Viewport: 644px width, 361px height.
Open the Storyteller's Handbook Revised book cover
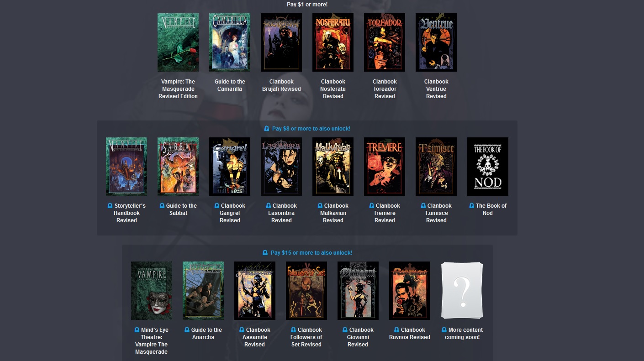click(127, 167)
